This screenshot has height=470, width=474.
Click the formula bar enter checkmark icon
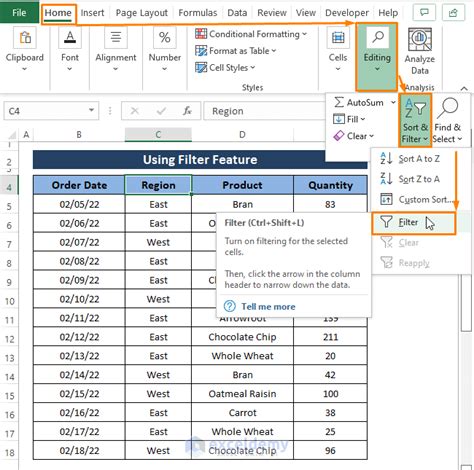tap(161, 111)
